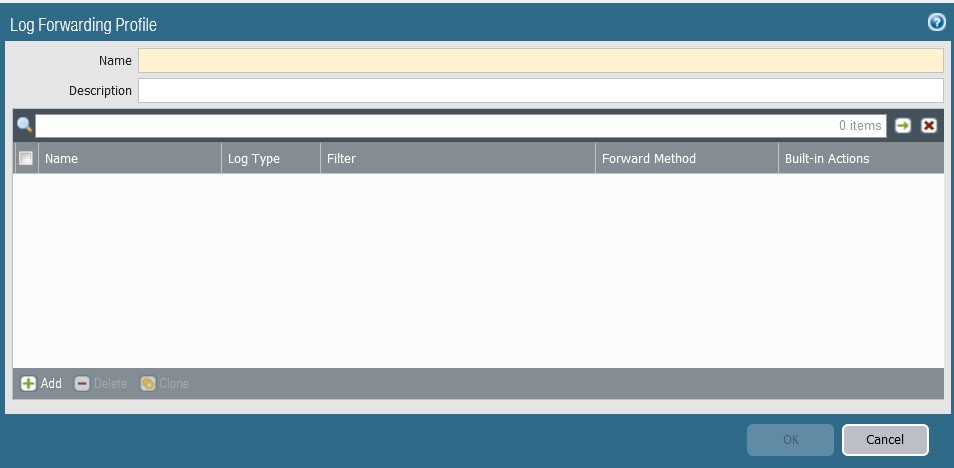The image size is (954, 468).
Task: Click the Clone label in bottom toolbar
Action: click(174, 383)
